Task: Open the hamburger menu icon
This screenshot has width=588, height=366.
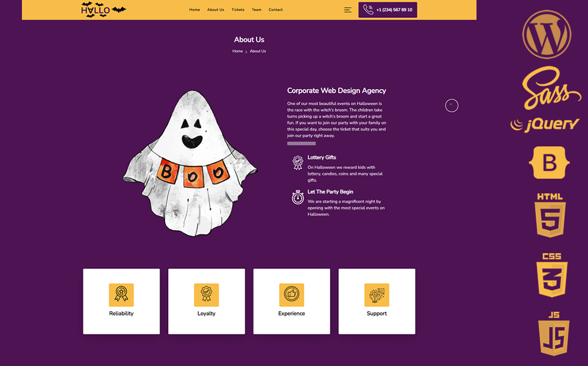Action: (347, 10)
